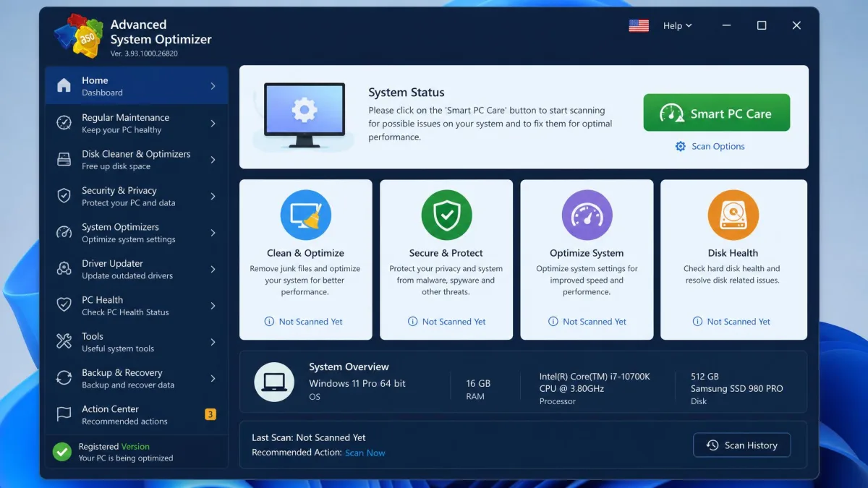Click the System Overview laptop icon

click(x=274, y=382)
